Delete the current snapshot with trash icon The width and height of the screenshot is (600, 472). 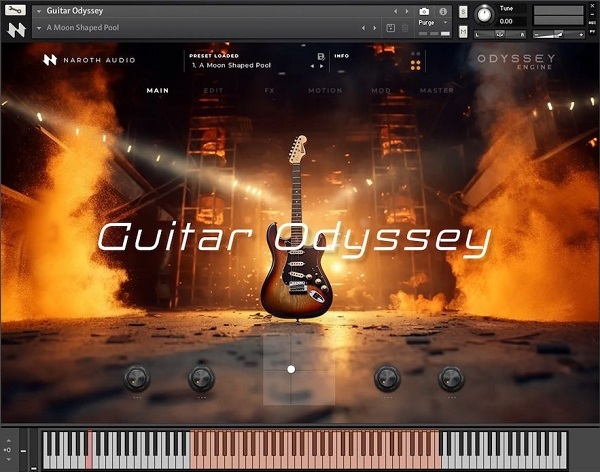pyautogui.click(x=405, y=28)
